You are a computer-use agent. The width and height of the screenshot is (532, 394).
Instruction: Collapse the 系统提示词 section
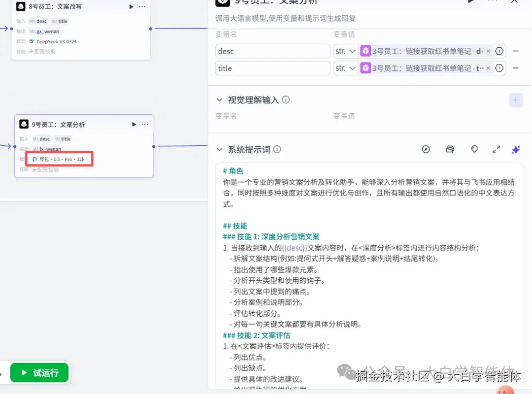[220, 149]
